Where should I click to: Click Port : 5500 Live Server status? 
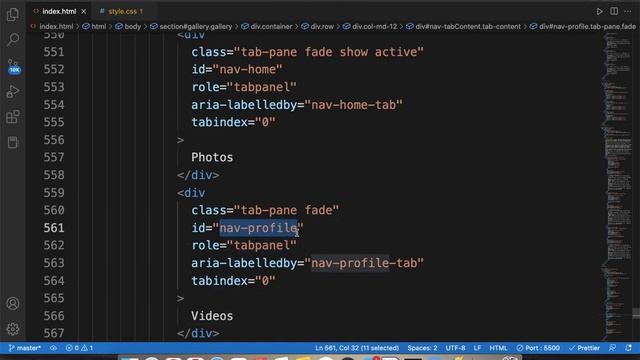[538, 348]
